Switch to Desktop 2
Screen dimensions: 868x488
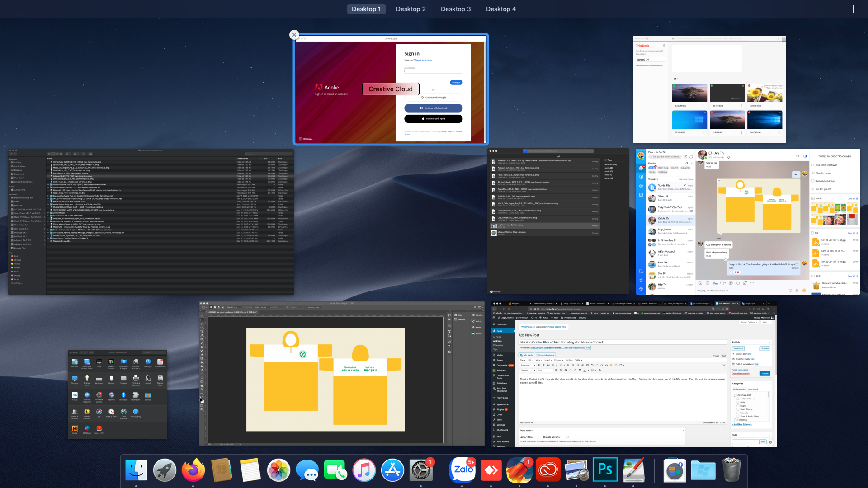pyautogui.click(x=410, y=9)
